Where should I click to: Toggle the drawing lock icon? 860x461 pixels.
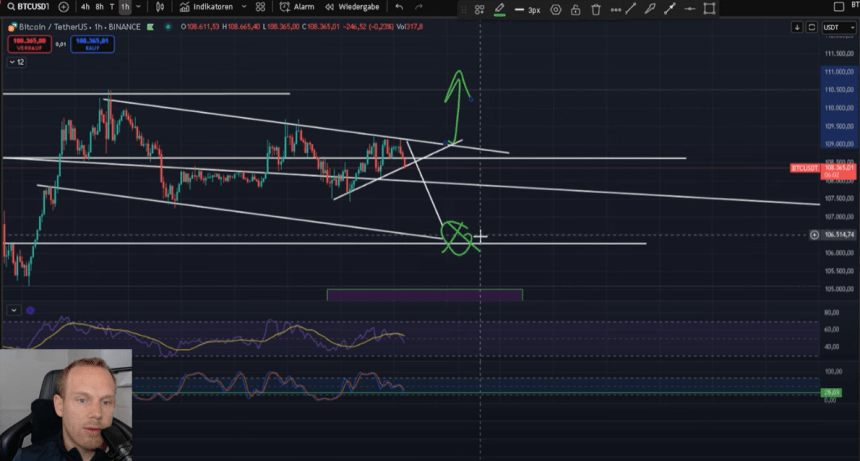[575, 9]
